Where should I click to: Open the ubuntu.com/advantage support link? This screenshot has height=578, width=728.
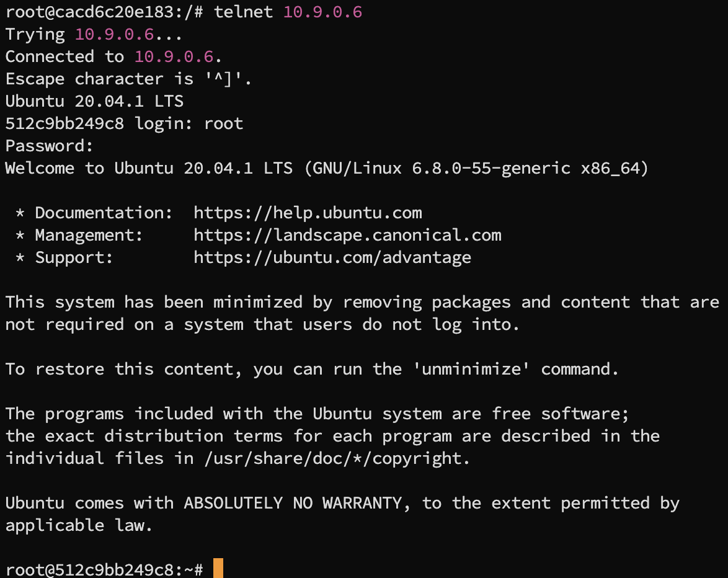[x=332, y=257]
